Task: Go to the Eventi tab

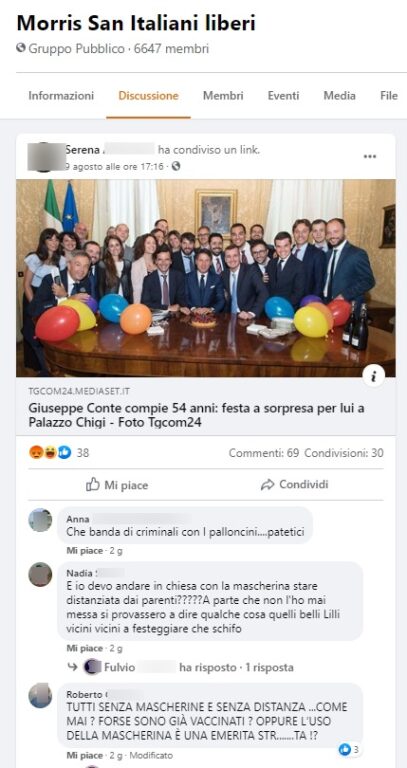Action: coord(283,96)
